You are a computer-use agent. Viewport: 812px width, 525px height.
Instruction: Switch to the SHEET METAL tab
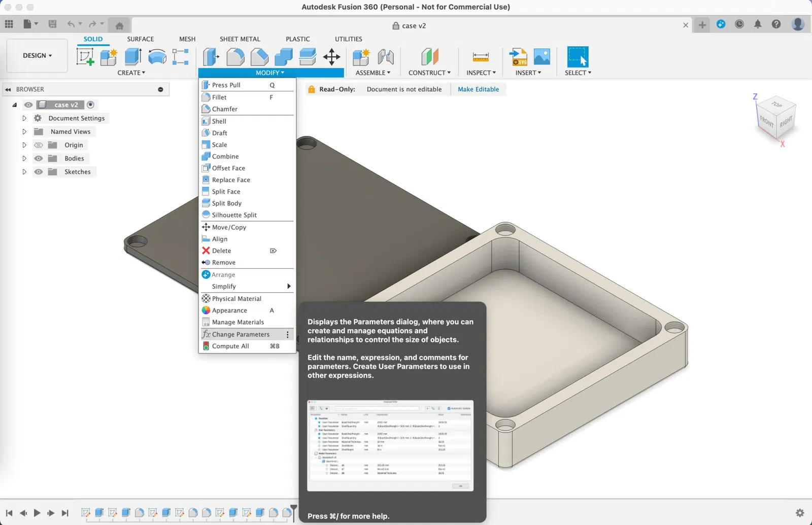pos(240,39)
